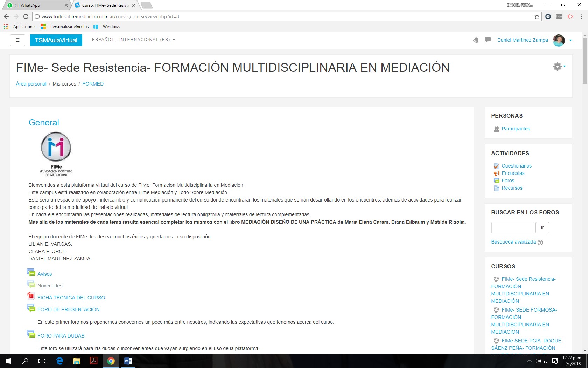Image resolution: width=588 pixels, height=368 pixels.
Task: Open the messages speech bubble icon
Action: coord(488,40)
